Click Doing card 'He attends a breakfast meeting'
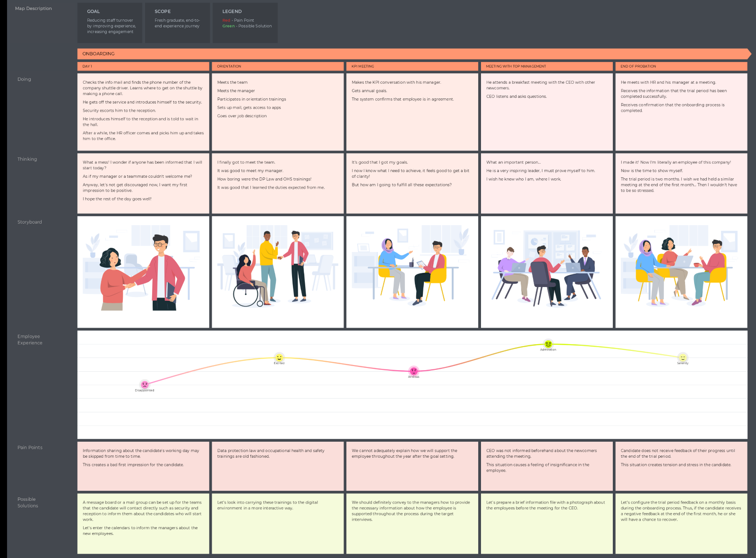The width and height of the screenshot is (756, 558). point(547,112)
